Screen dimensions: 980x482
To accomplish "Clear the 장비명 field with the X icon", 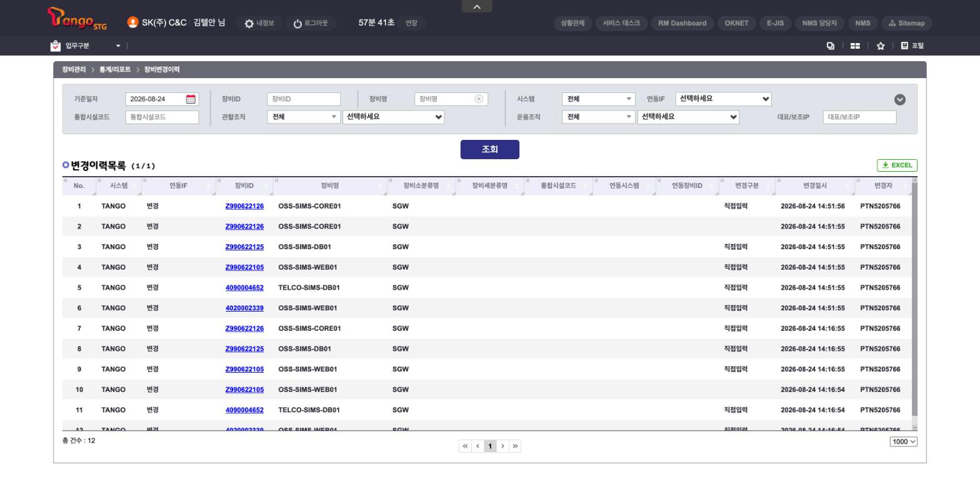I will point(479,99).
